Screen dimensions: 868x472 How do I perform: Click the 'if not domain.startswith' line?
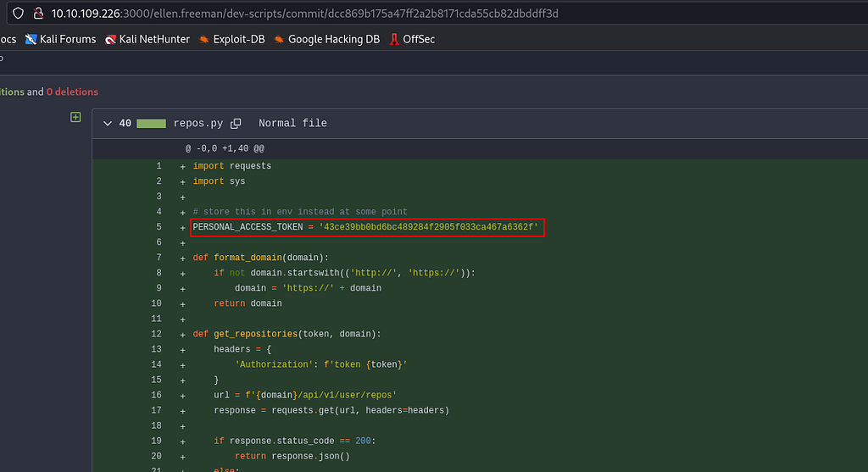click(344, 274)
